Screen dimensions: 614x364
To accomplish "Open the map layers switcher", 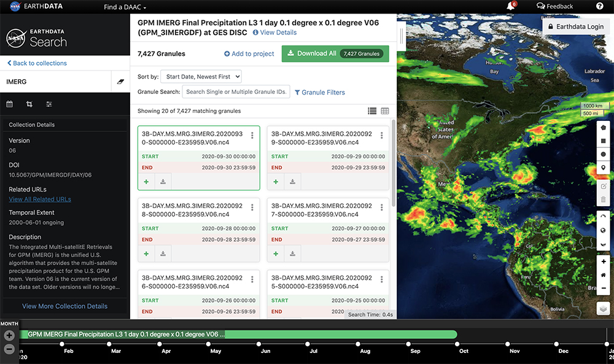I will pyautogui.click(x=603, y=308).
